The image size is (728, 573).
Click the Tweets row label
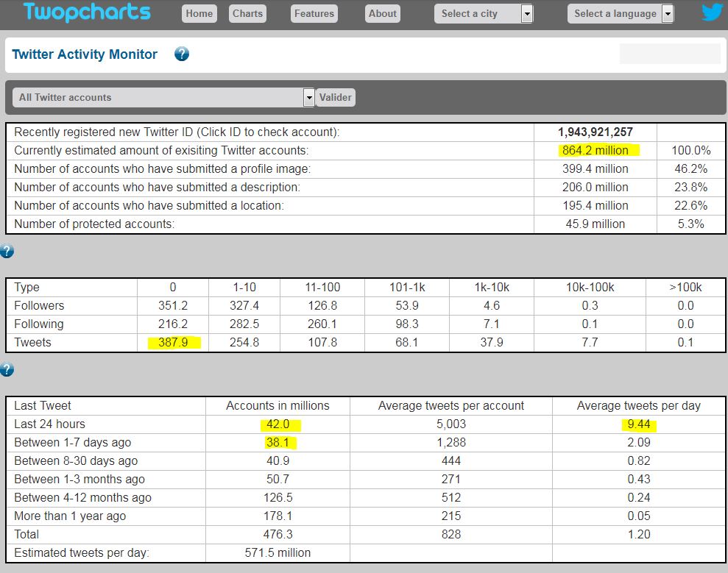pyautogui.click(x=32, y=343)
